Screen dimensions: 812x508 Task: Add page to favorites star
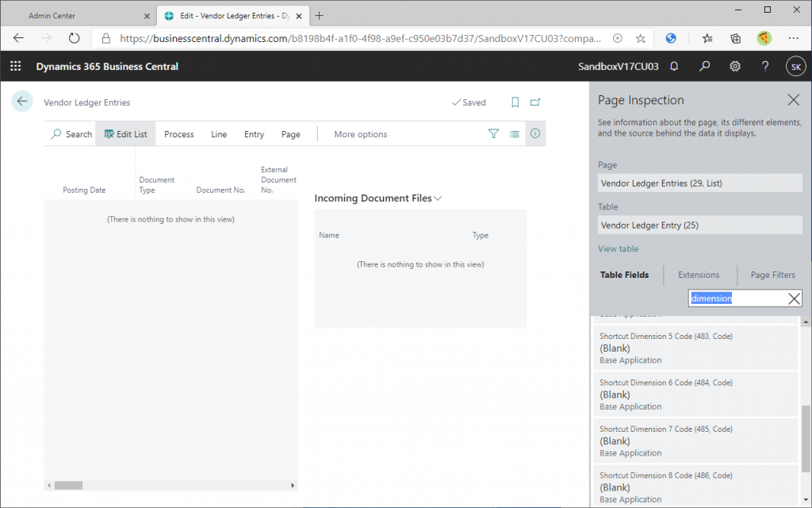(x=641, y=38)
